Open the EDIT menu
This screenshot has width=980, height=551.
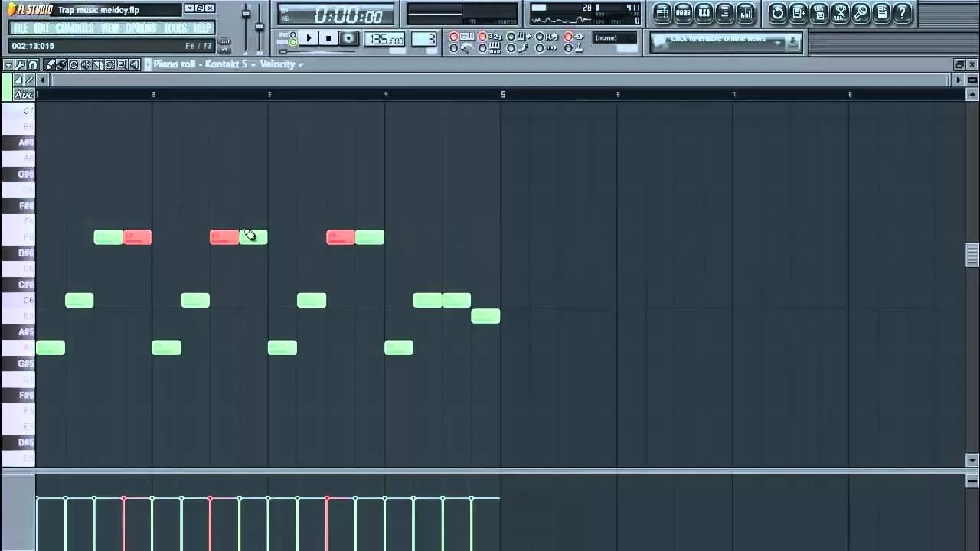[42, 28]
